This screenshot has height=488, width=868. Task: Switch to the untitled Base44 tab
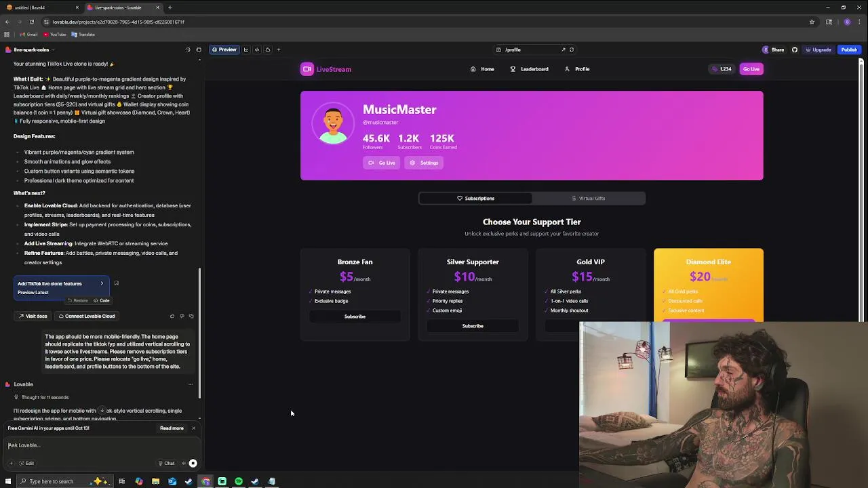click(x=42, y=7)
